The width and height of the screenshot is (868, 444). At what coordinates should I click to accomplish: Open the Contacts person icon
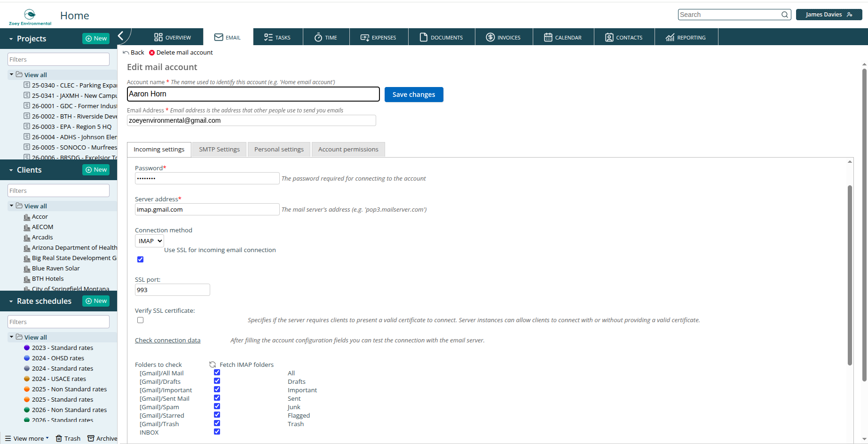point(609,37)
